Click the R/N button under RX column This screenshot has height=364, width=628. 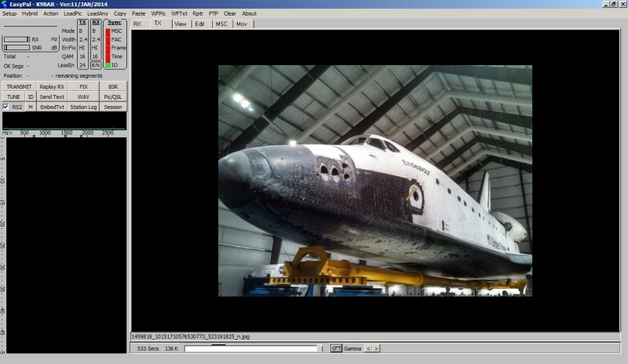pos(95,65)
